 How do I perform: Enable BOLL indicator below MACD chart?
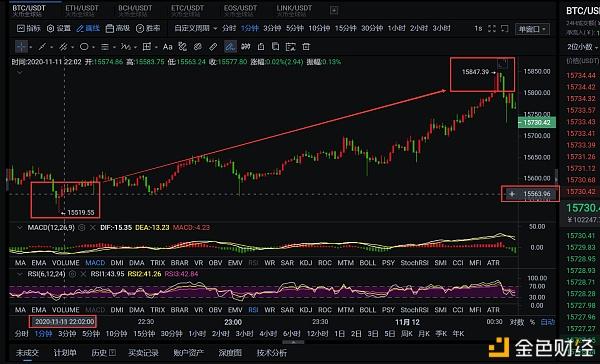click(x=367, y=263)
